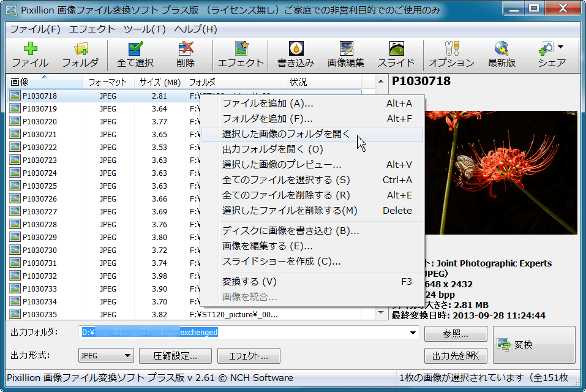The height and width of the screenshot is (392, 586).
Task: Choose 選択した画像のプレビュー... menu entry
Action: pos(312,165)
